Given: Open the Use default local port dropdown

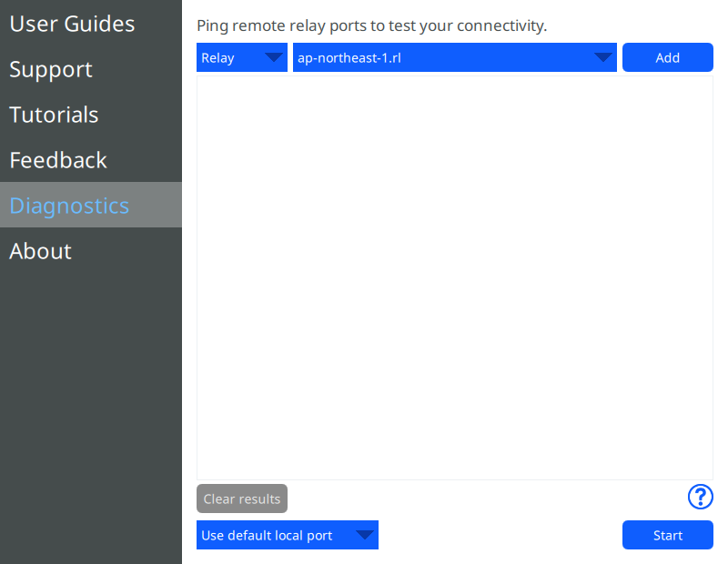Looking at the screenshot, I should 287,535.
